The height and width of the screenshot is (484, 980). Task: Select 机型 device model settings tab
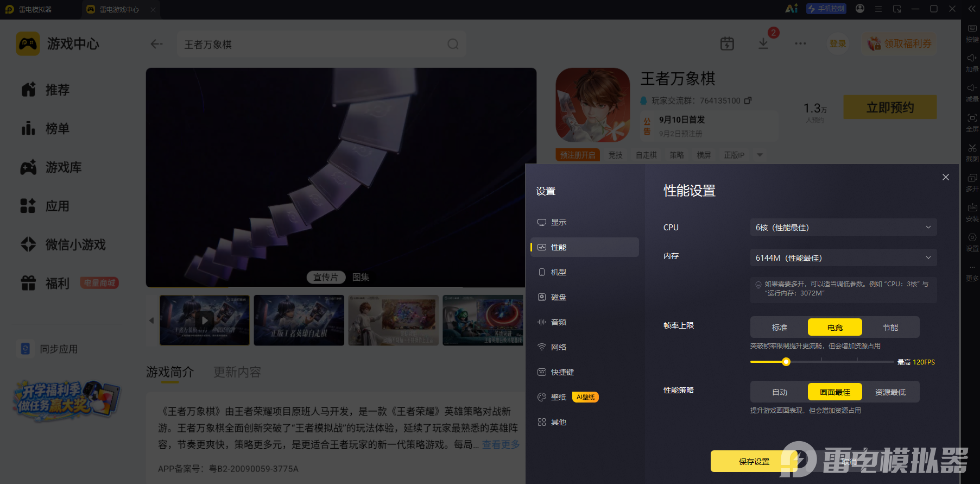click(585, 272)
